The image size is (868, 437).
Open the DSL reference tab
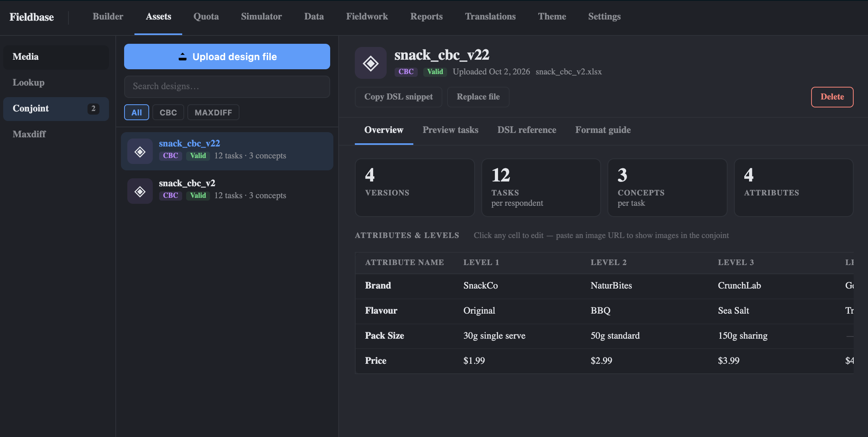527,130
